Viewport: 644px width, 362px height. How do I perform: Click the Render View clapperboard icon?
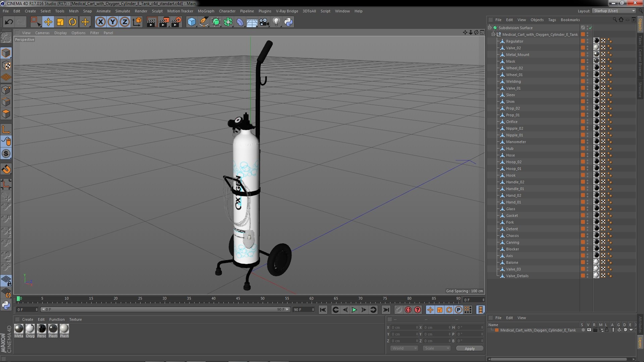[x=151, y=22]
